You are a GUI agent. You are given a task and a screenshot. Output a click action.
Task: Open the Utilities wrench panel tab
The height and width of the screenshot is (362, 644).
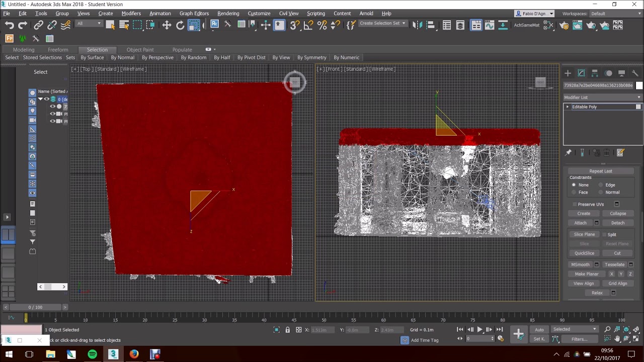[x=635, y=73]
